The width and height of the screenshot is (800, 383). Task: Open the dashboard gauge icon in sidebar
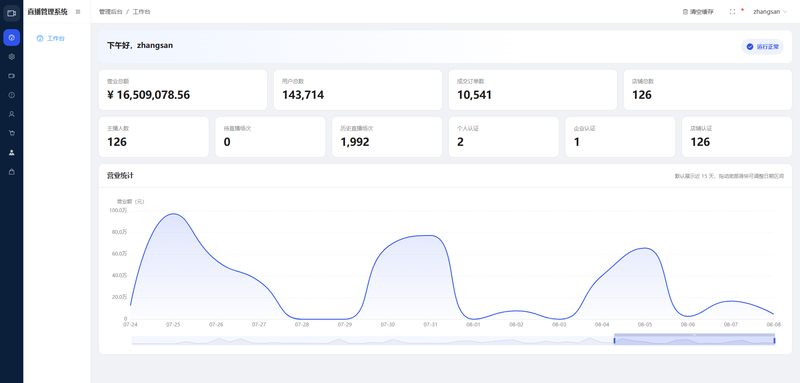11,38
